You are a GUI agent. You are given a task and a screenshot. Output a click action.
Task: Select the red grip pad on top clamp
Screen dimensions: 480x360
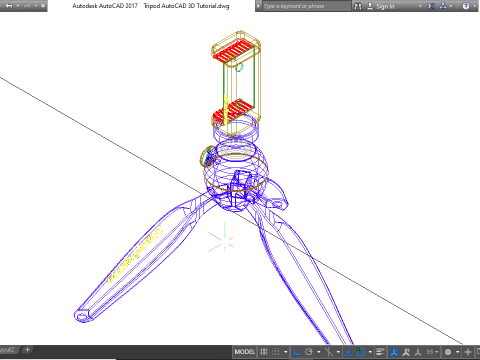(233, 50)
